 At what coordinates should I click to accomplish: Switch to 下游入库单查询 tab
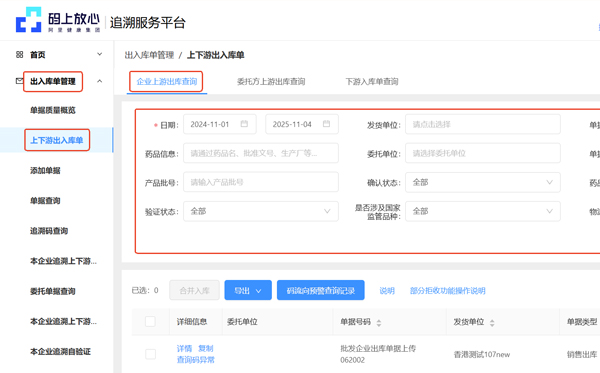pos(372,81)
